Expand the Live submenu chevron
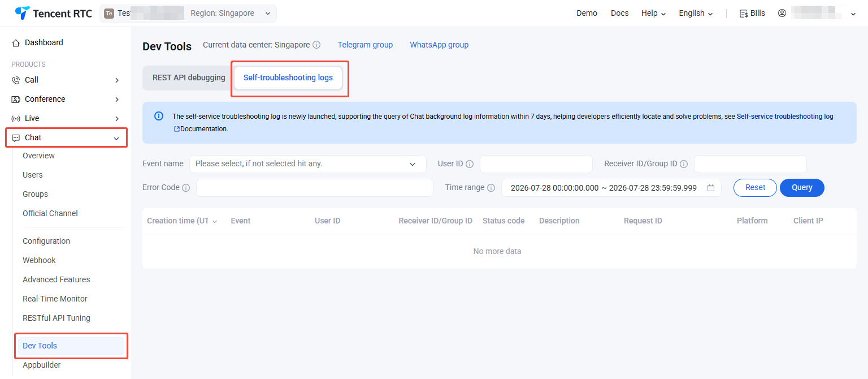The width and height of the screenshot is (868, 379). (117, 119)
